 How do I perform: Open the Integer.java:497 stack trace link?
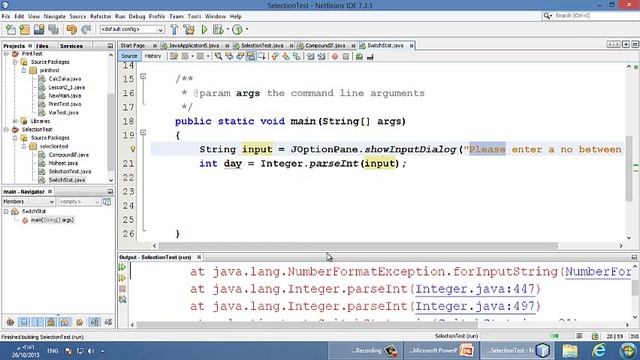[x=475, y=306]
